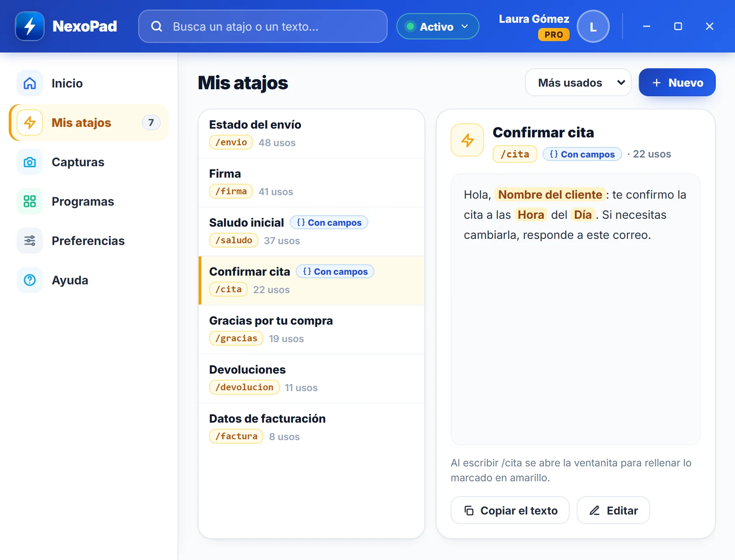Focus the Busca un atajo search field

[263, 26]
